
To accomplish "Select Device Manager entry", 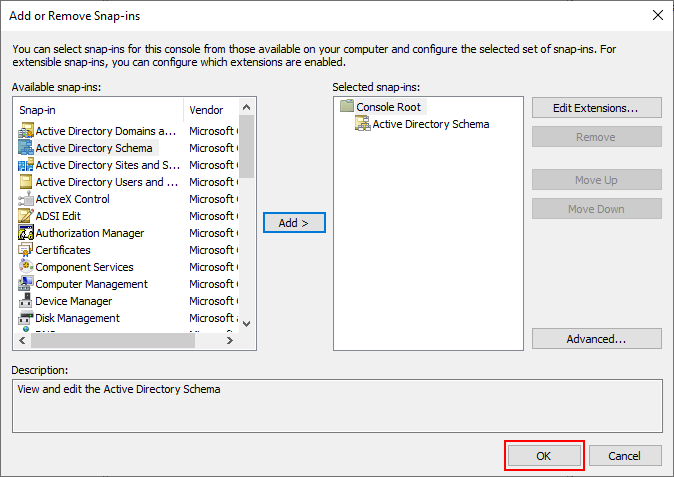I will click(74, 301).
